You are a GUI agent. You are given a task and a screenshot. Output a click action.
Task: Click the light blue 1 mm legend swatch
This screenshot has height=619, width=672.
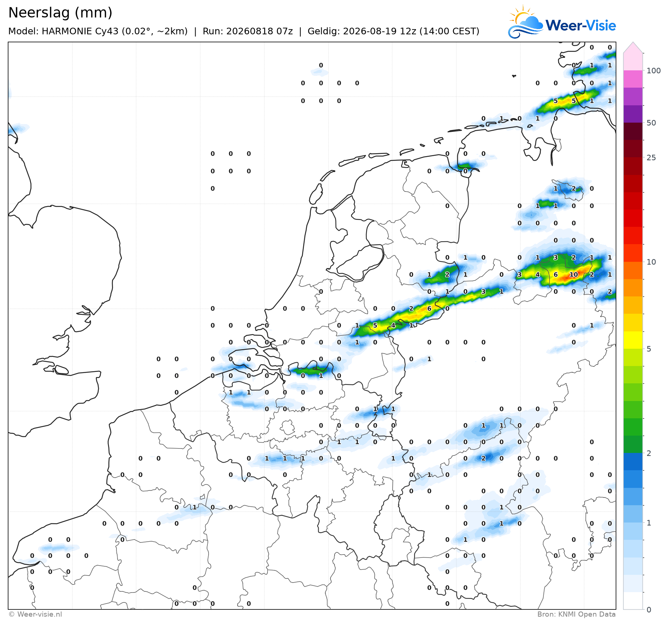tap(633, 531)
